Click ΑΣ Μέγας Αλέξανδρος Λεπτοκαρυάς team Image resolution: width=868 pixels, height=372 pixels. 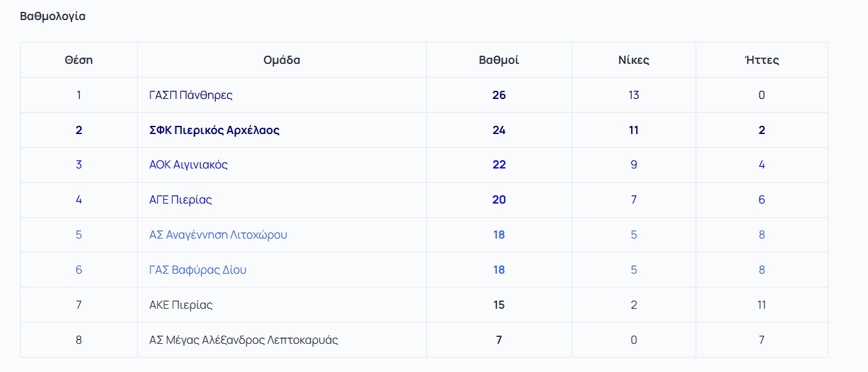coord(243,340)
